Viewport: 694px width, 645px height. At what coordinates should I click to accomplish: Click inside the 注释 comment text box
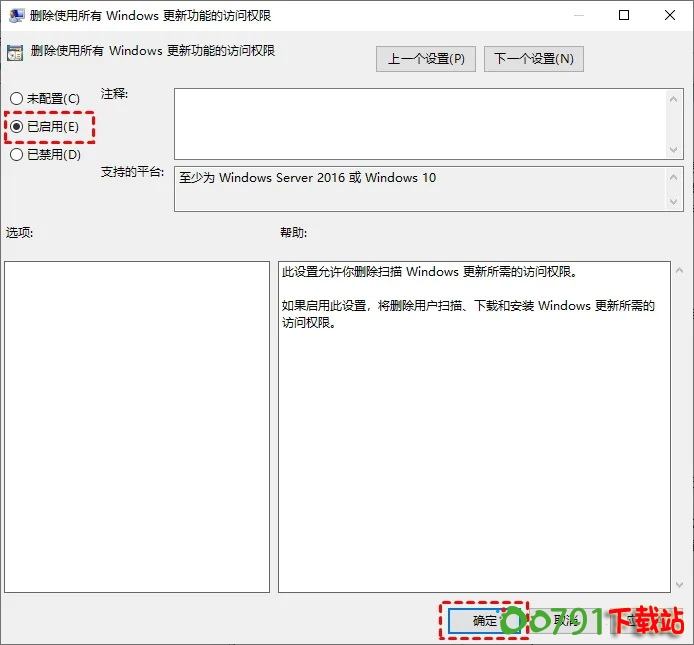coord(420,123)
